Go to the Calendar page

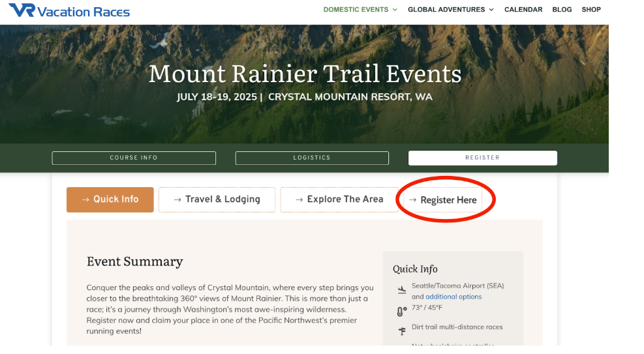coord(523,9)
